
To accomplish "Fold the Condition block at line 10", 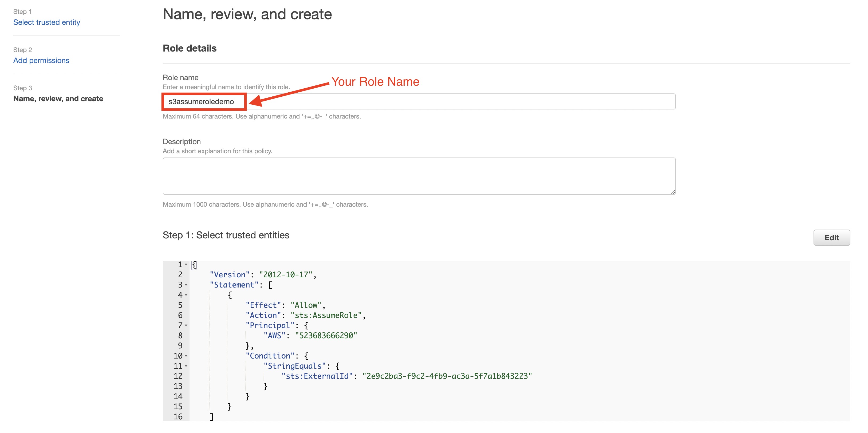I will (186, 356).
